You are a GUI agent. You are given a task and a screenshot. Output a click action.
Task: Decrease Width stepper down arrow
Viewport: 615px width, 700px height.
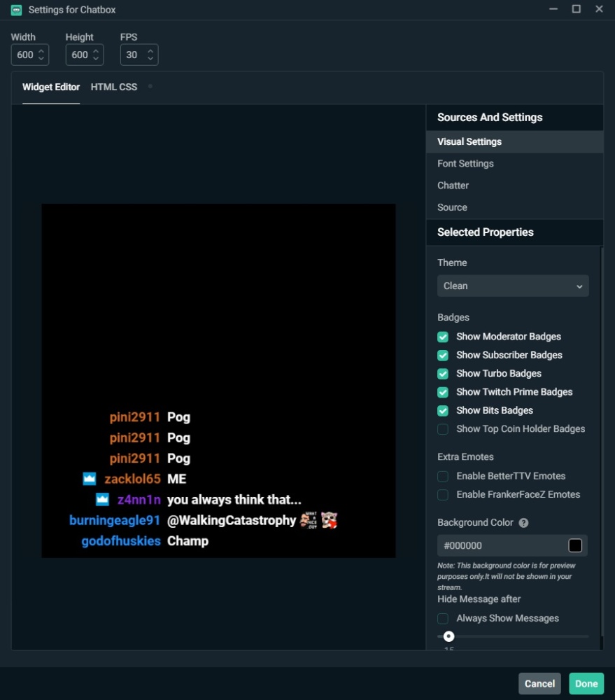coord(41,59)
